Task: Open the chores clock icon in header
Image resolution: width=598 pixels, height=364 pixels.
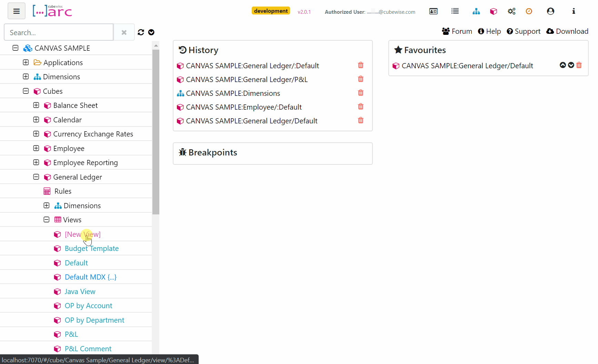Action: click(x=529, y=11)
